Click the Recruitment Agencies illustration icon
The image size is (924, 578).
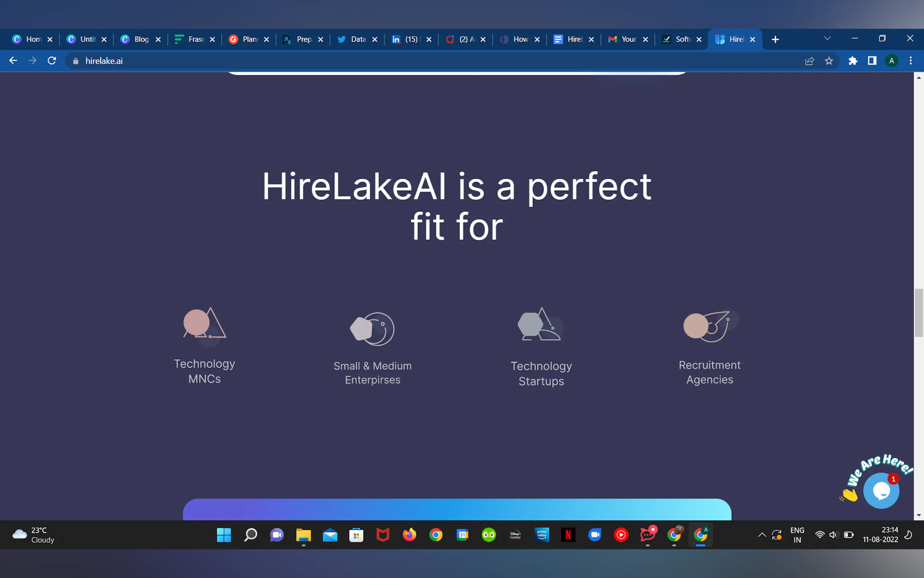coord(710,326)
